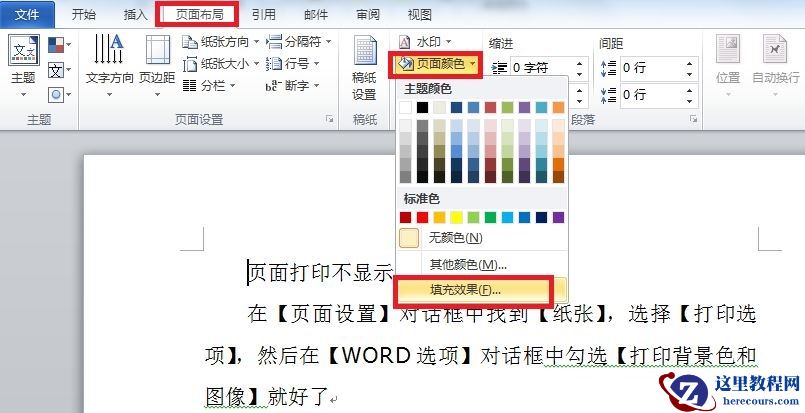805x413 pixels.
Task: Open the File (文件) tab
Action: click(27, 15)
